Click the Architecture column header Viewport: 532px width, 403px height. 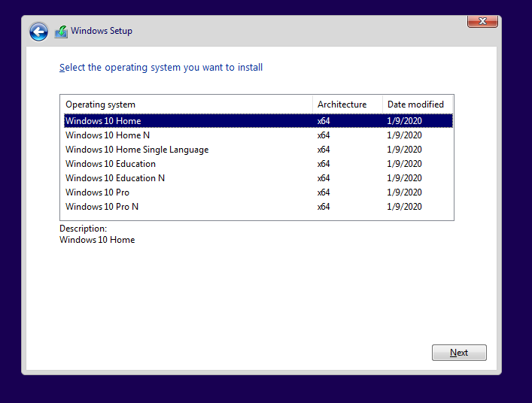point(348,105)
